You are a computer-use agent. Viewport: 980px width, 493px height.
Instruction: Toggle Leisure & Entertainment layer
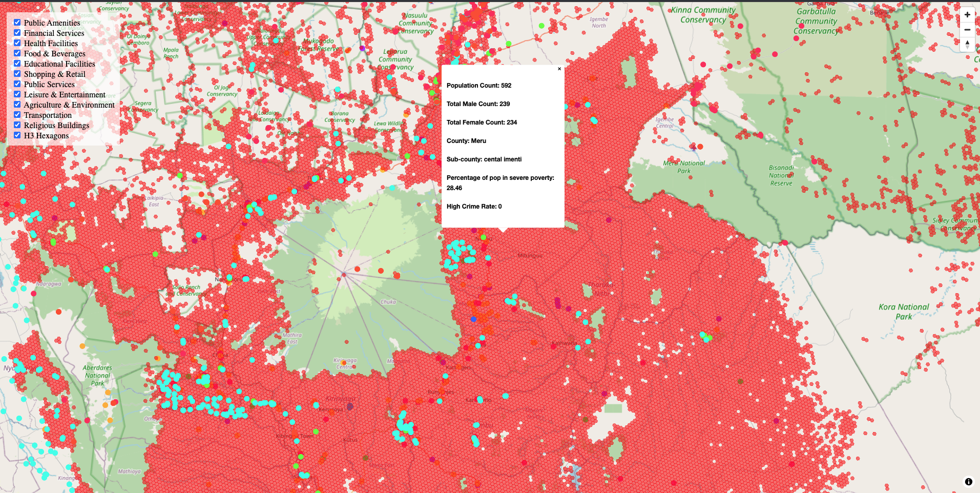(x=17, y=94)
